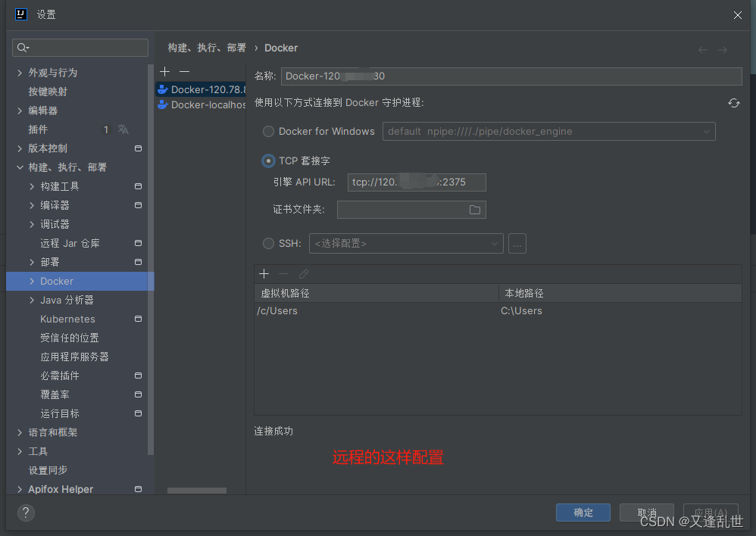Remove the selected Docker configuration

[184, 72]
